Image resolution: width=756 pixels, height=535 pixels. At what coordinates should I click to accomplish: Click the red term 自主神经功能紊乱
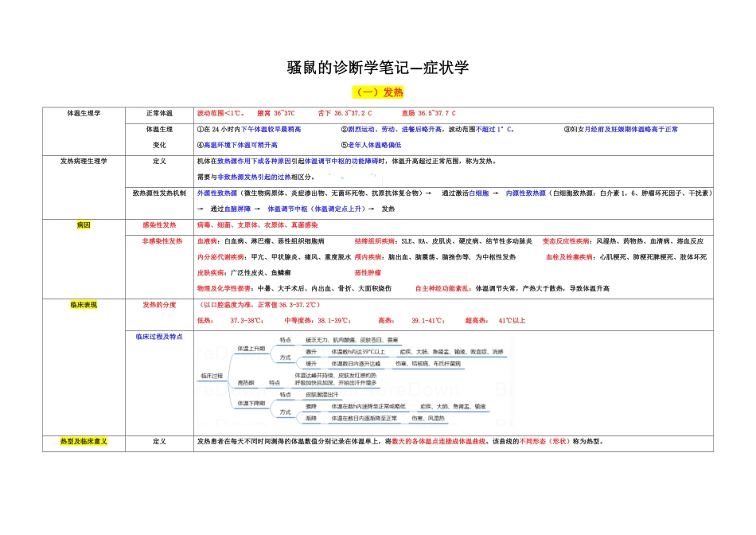[x=442, y=288]
